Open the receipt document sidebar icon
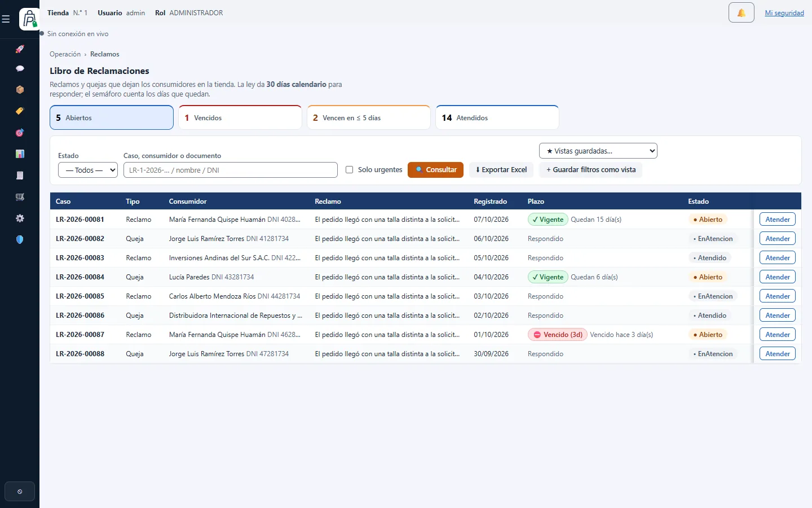This screenshot has width=812, height=508. [20, 176]
